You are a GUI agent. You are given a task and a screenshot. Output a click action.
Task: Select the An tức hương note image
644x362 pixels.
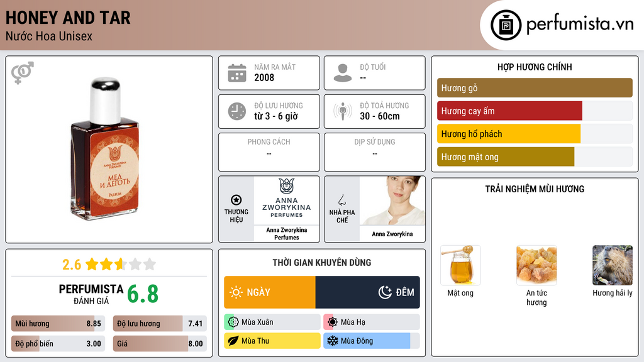pyautogui.click(x=536, y=265)
